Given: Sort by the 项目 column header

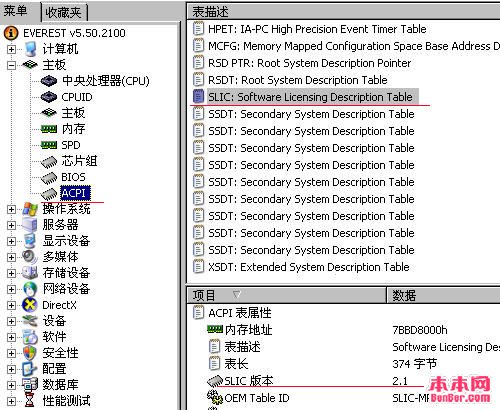Looking at the screenshot, I should pos(286,295).
